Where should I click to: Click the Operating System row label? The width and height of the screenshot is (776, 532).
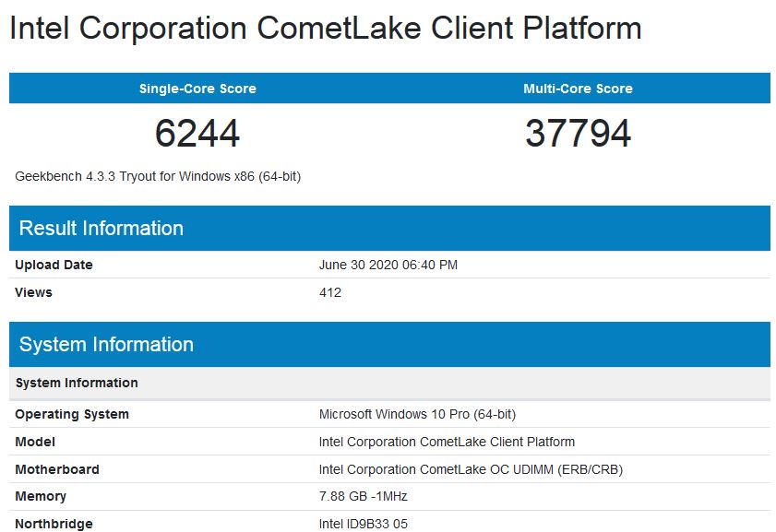click(72, 414)
